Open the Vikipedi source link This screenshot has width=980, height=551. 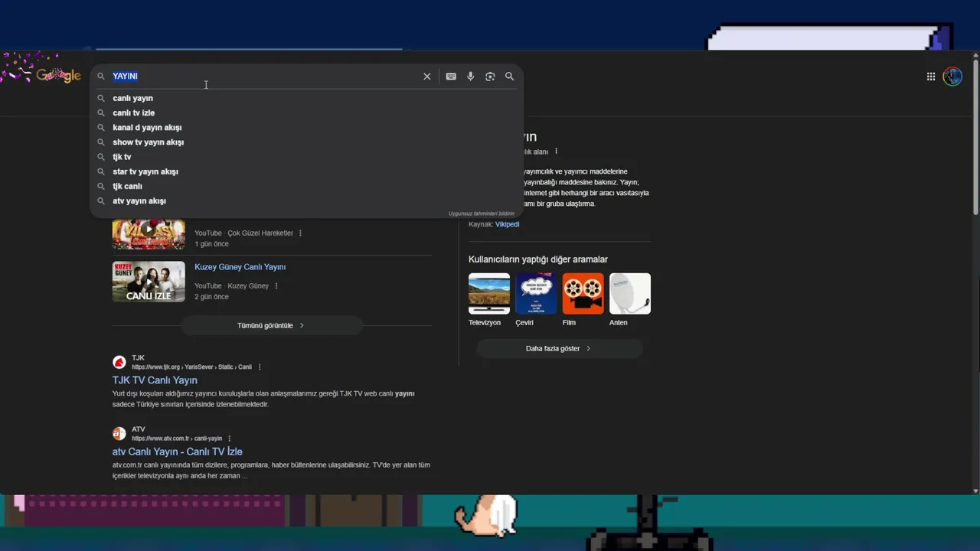(x=507, y=224)
